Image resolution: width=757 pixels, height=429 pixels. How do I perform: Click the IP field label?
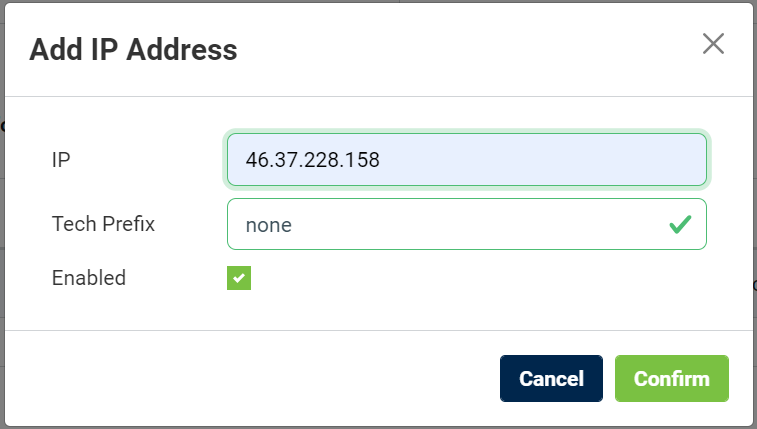(x=60, y=160)
